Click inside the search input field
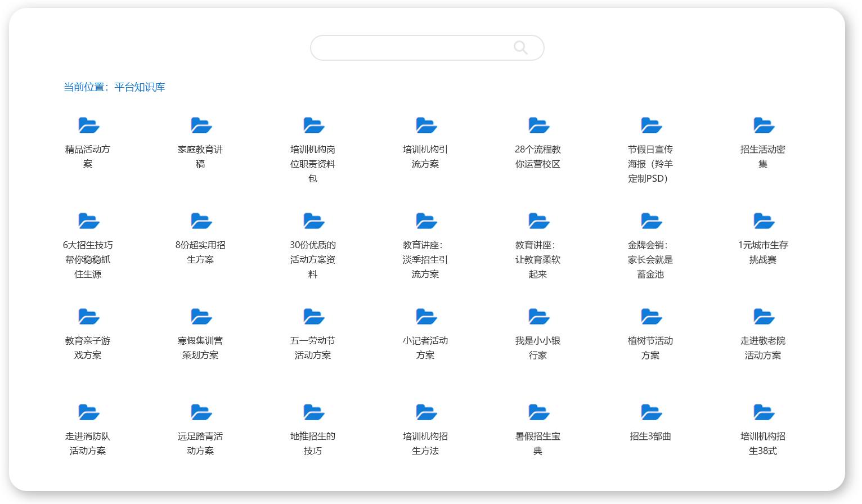 pos(411,48)
